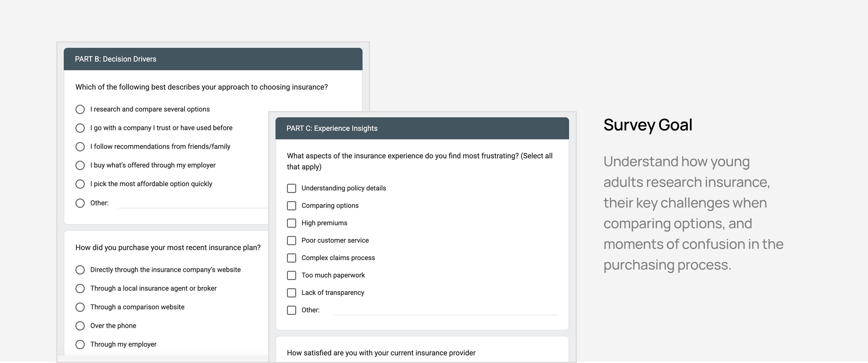Pick 'I buy what's offered through my employer'
Viewport: 868px width, 363px height.
tap(80, 165)
